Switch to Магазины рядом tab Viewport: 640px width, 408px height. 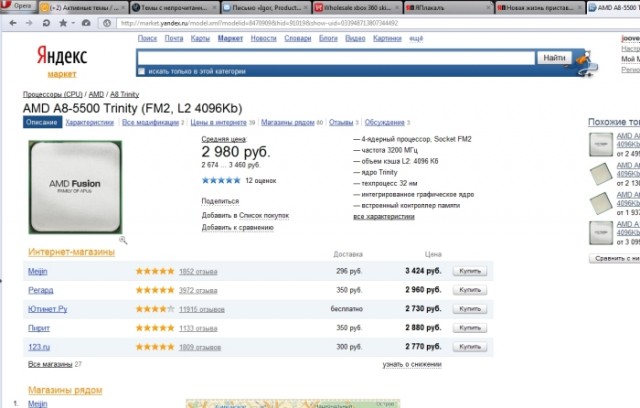(x=288, y=122)
